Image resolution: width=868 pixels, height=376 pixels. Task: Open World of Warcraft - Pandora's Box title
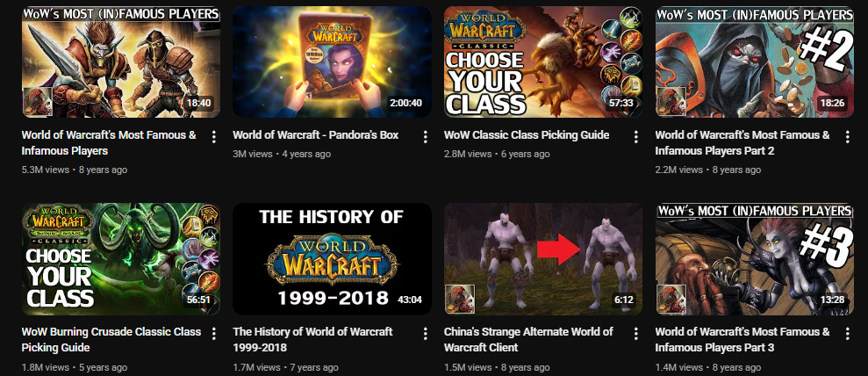click(x=316, y=135)
